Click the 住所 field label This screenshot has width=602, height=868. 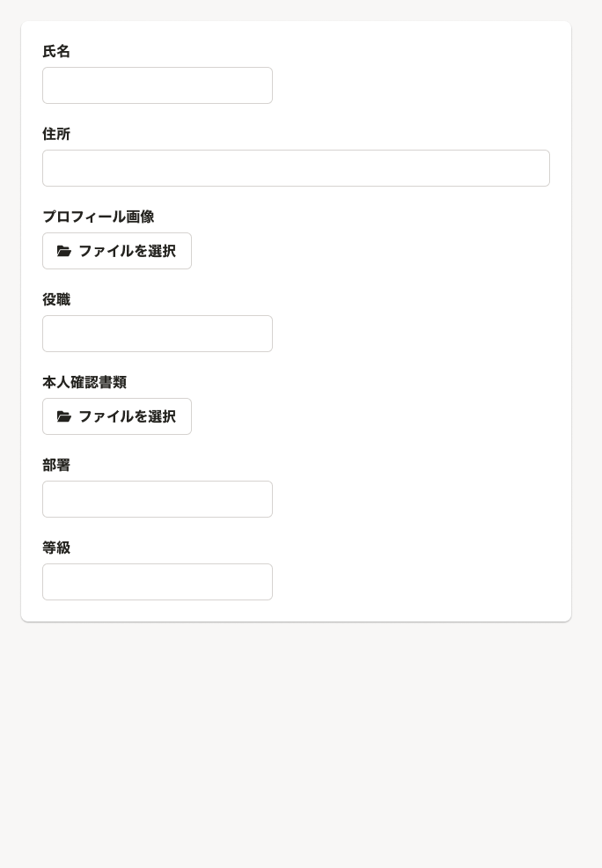click(x=56, y=135)
